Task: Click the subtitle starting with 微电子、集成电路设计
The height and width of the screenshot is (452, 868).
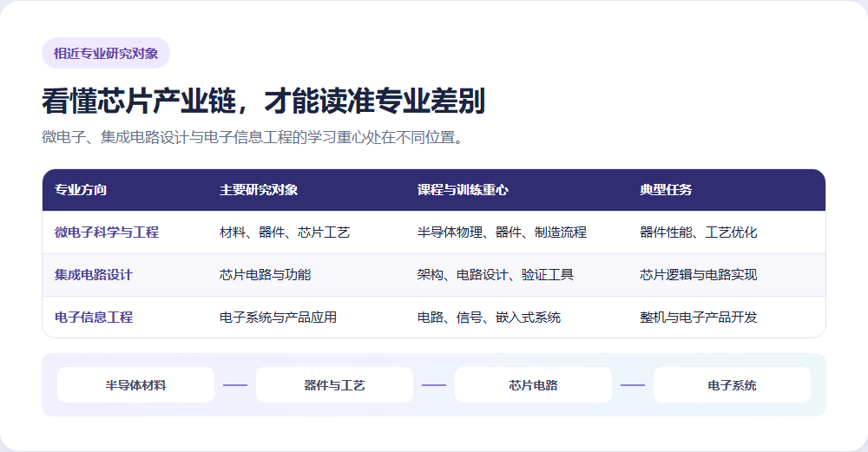Action: tap(253, 137)
